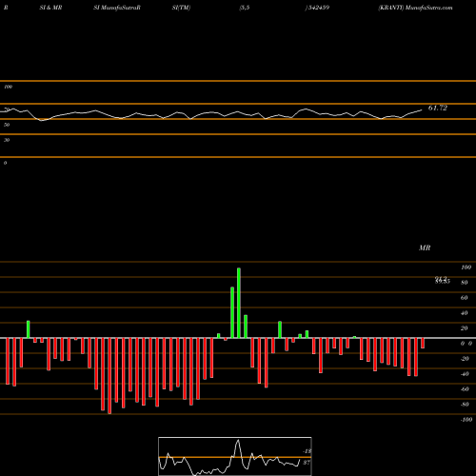Viewport: 476px width, 476px height.
Task: Click the 50 level label on RSI axis
Action: (7, 125)
